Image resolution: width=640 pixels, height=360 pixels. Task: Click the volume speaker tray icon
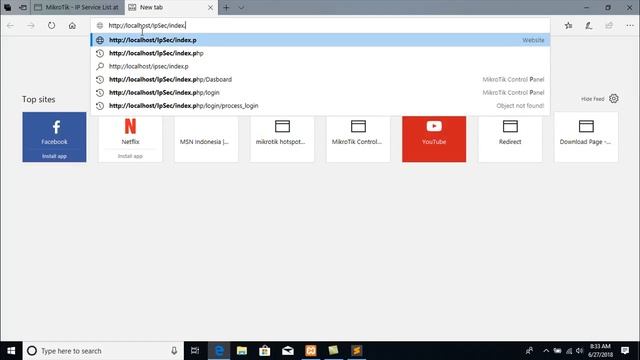point(580,351)
